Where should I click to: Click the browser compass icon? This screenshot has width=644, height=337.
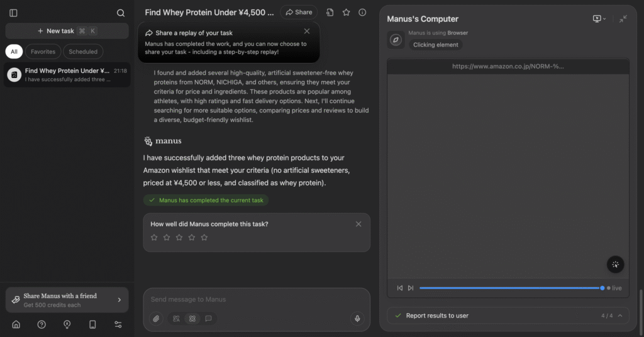[396, 40]
